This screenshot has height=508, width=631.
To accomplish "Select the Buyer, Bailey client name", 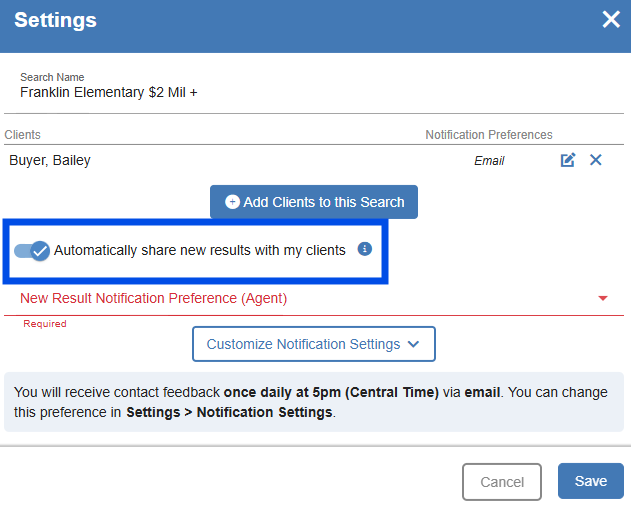I will point(50,160).
